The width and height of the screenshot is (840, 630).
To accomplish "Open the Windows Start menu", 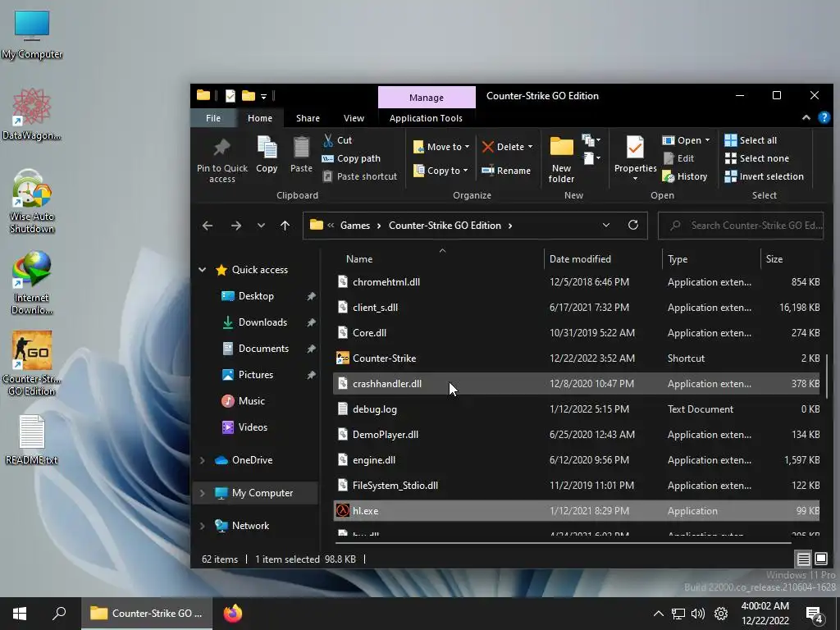I will coord(20,614).
